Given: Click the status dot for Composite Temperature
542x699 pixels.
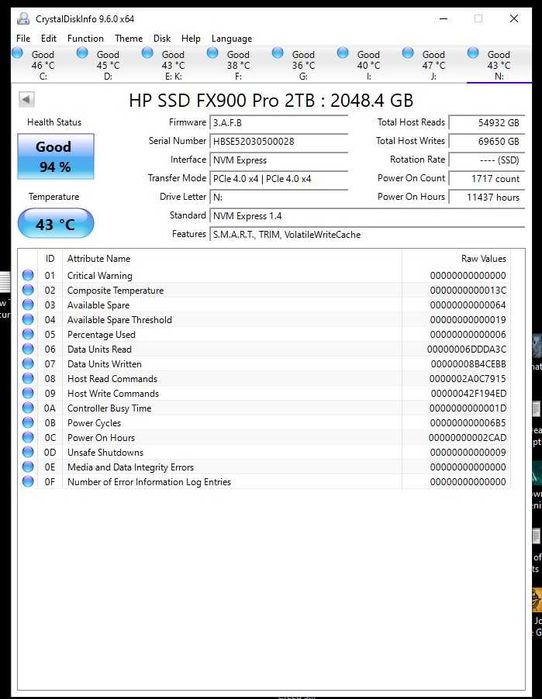Looking at the screenshot, I should 28,290.
